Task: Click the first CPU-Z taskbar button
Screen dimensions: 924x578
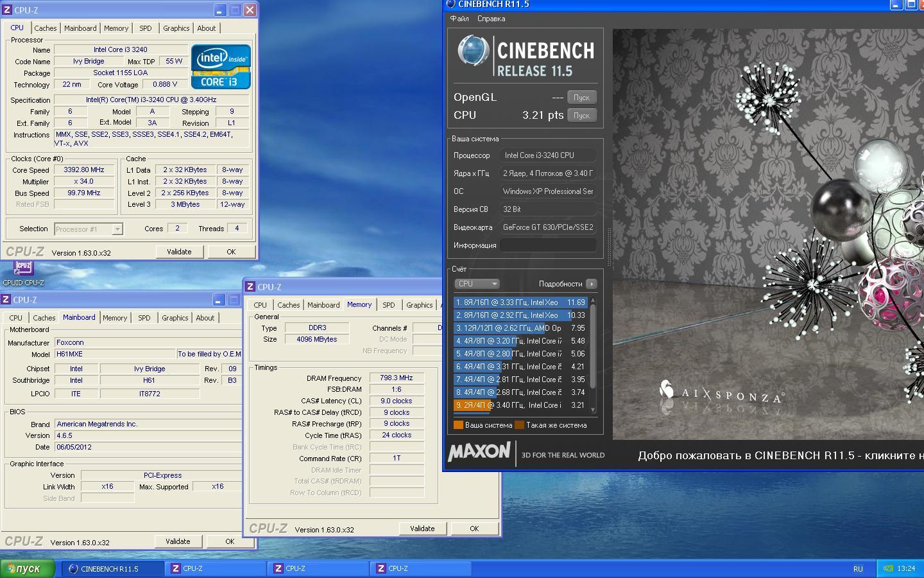Action: point(216,568)
